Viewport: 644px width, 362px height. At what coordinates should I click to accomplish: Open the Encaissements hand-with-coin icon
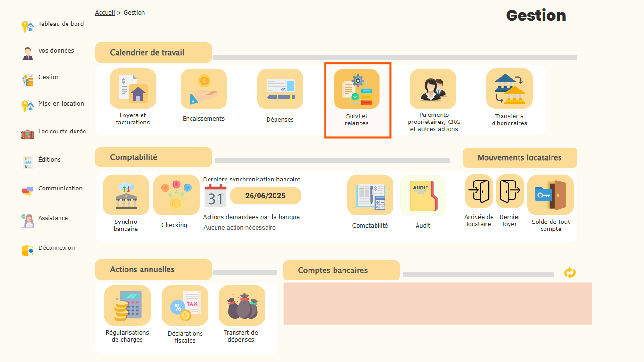(x=203, y=89)
